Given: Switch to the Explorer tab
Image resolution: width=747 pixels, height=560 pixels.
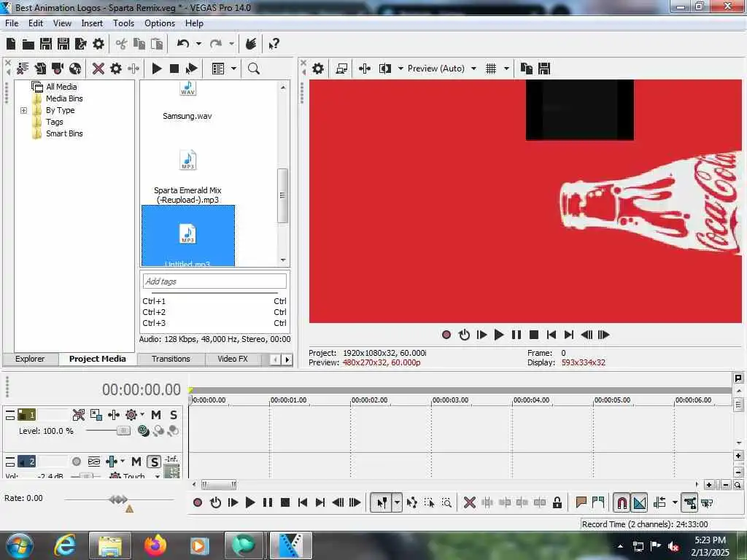Looking at the screenshot, I should 30,359.
